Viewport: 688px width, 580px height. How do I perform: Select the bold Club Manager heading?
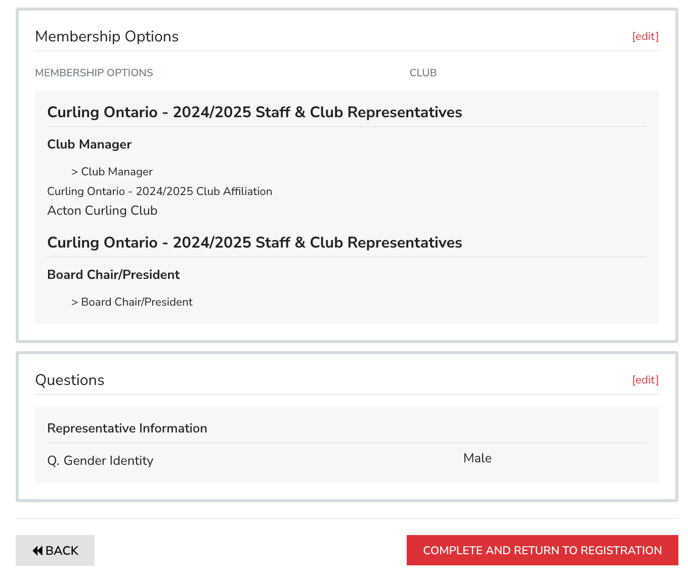point(89,144)
